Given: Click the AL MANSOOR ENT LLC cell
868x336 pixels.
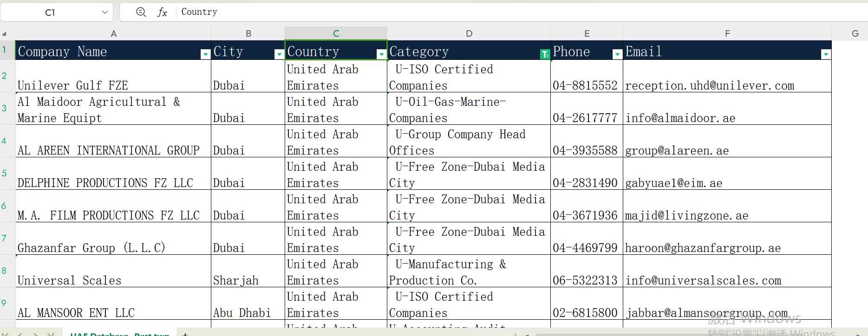Looking at the screenshot, I should [x=113, y=304].
